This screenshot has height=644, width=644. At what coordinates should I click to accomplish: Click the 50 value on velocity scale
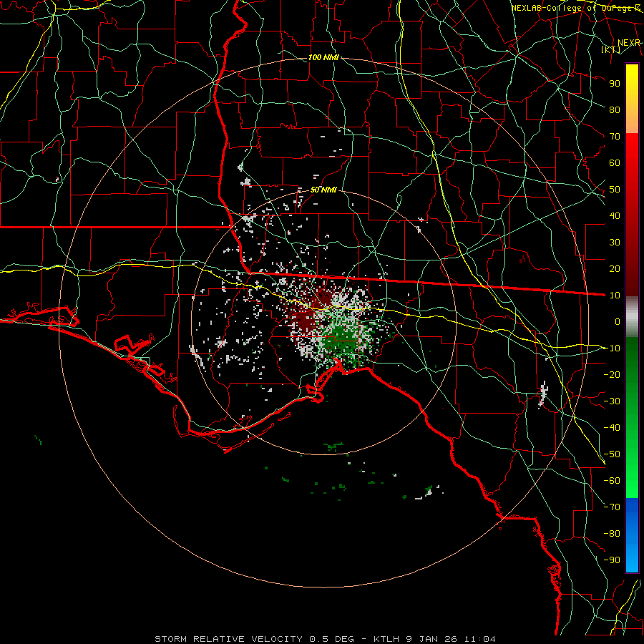pos(615,190)
